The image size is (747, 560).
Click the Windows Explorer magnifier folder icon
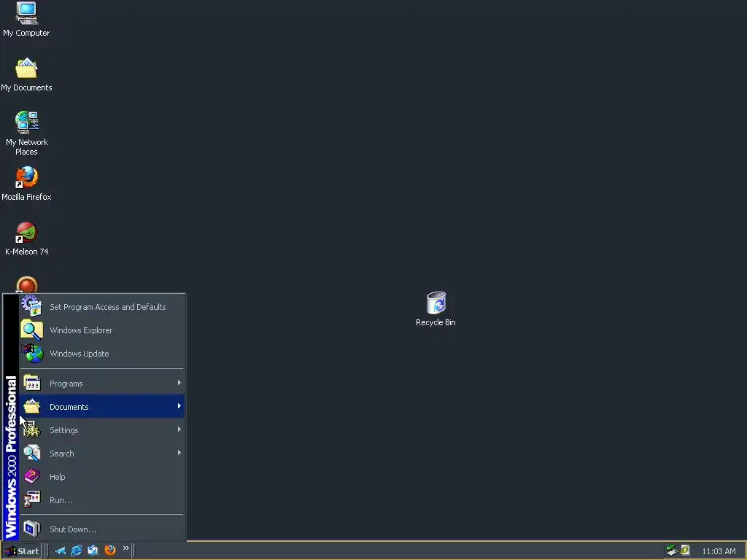coord(32,330)
